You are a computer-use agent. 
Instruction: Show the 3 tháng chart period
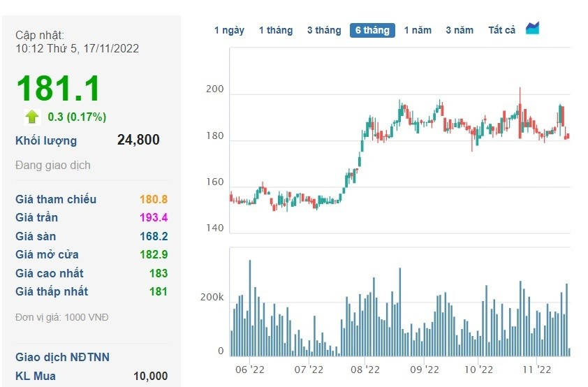click(x=324, y=30)
